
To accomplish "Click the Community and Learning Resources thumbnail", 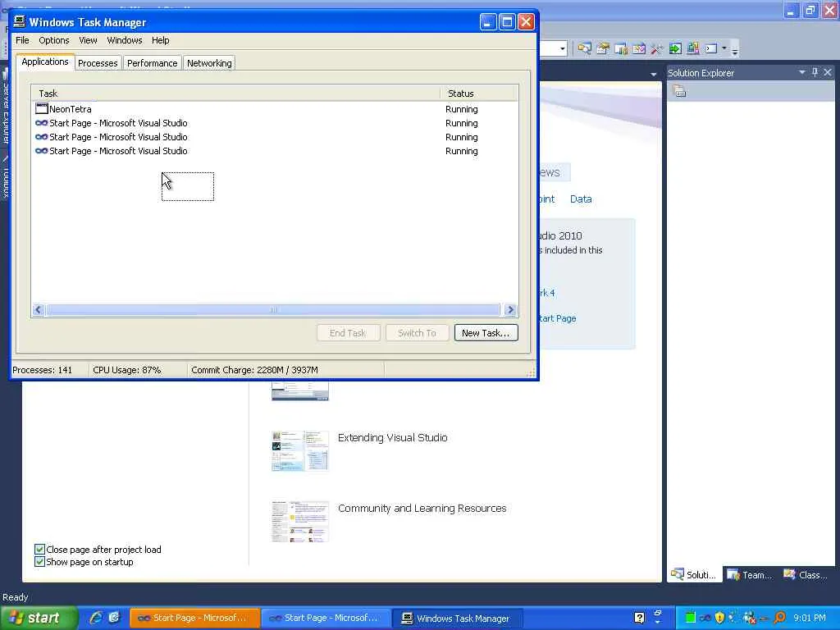I will tap(299, 521).
